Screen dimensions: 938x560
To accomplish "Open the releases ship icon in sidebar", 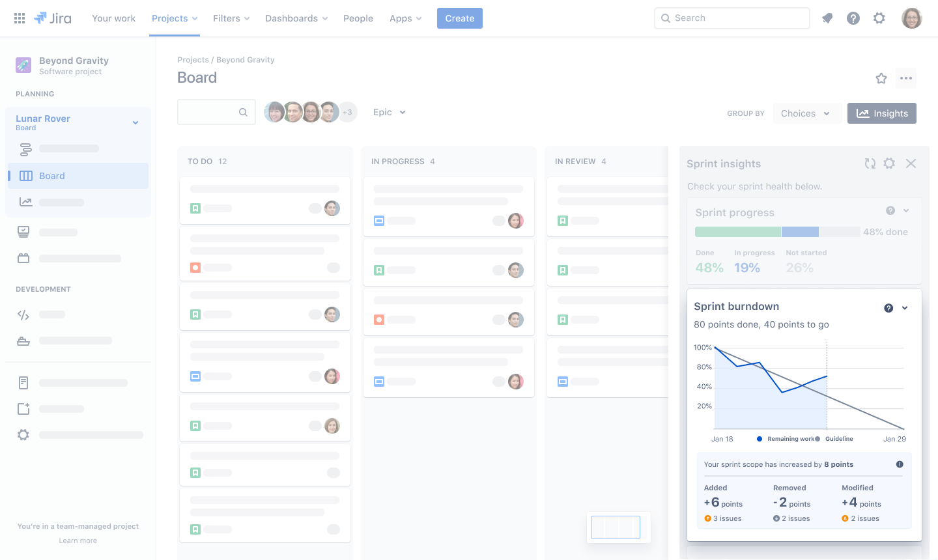I will pyautogui.click(x=23, y=341).
